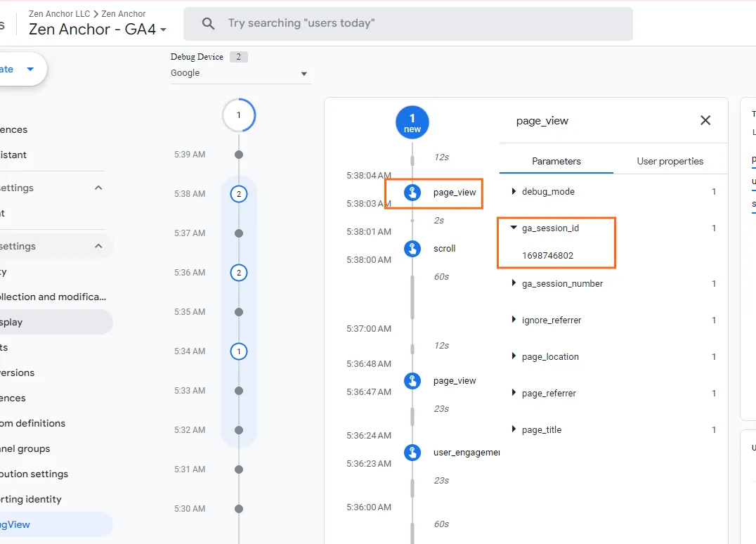Collapse the second settings section chevron

[98, 246]
